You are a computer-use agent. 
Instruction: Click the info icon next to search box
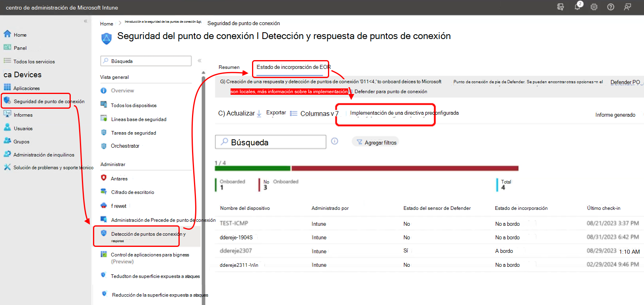point(335,141)
